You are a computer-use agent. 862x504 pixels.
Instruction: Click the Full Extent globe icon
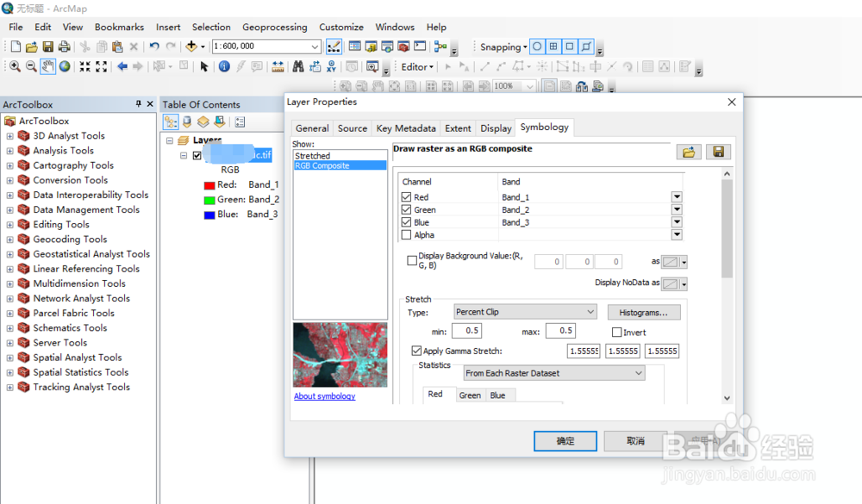pos(65,66)
